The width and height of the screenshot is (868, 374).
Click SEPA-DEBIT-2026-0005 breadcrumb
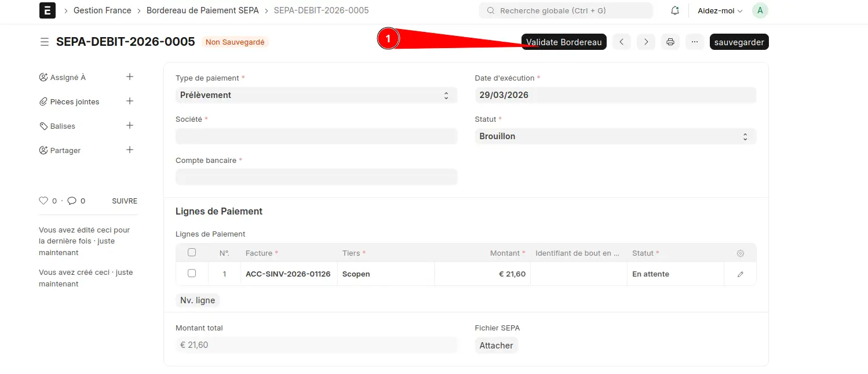pos(321,10)
